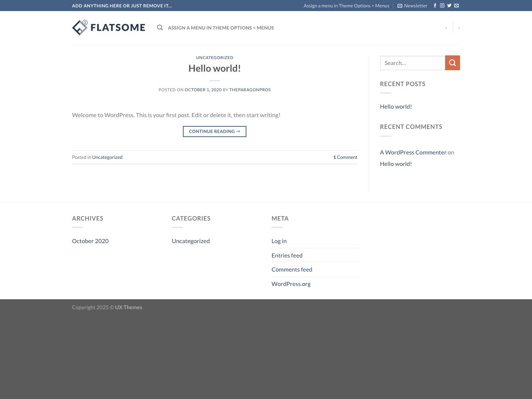Open the THEPARAGONPROS author link

click(250, 89)
